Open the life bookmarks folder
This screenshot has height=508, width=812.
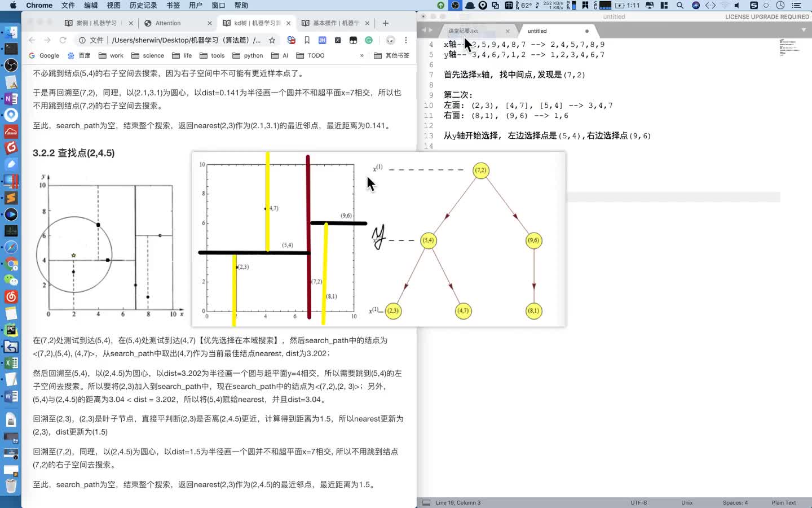click(182, 55)
